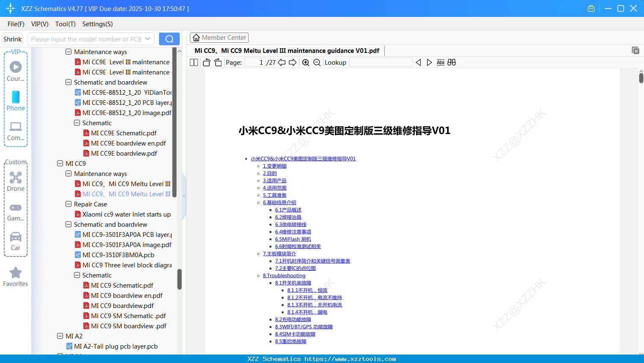Open the binoculars search tool
This screenshot has height=363, width=644.
pyautogui.click(x=451, y=62)
